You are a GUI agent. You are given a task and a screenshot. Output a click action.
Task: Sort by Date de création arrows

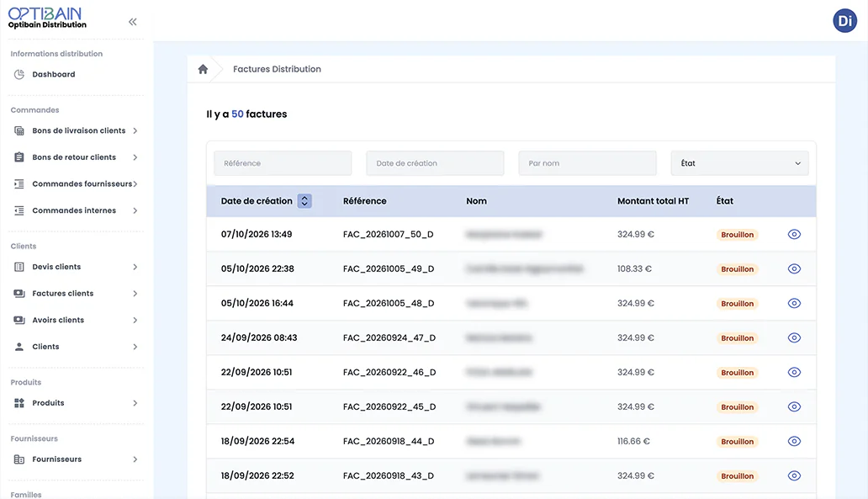[304, 201]
